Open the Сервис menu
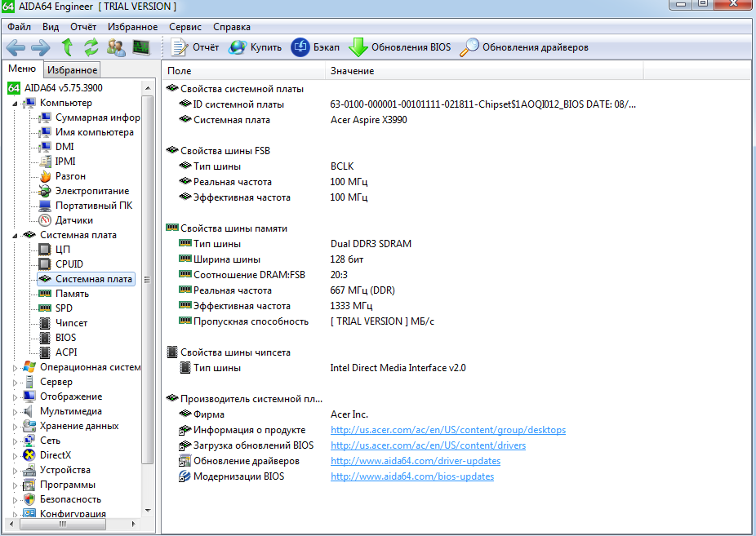This screenshot has width=756, height=536. pyautogui.click(x=185, y=27)
